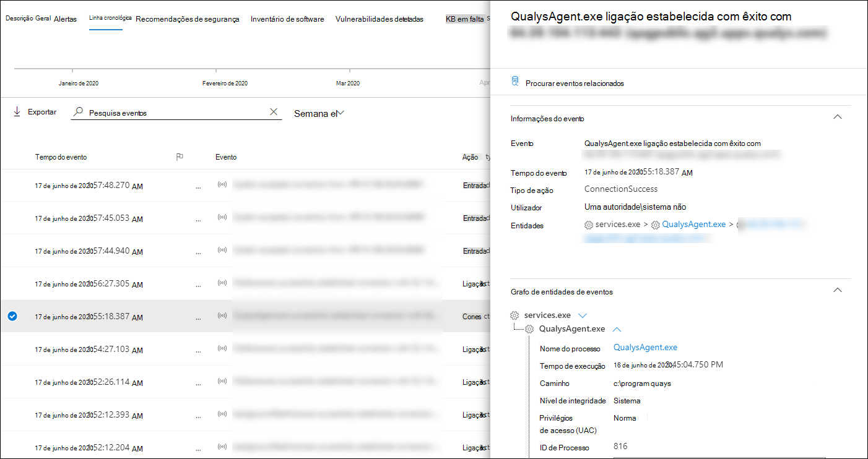Select the event row at 56:27.305
The image size is (868, 459).
click(245, 284)
